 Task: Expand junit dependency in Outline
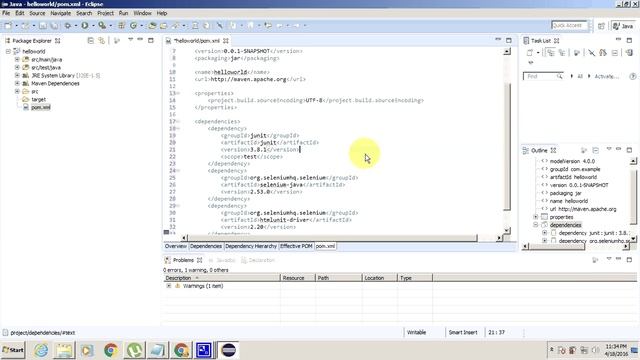[544, 233]
